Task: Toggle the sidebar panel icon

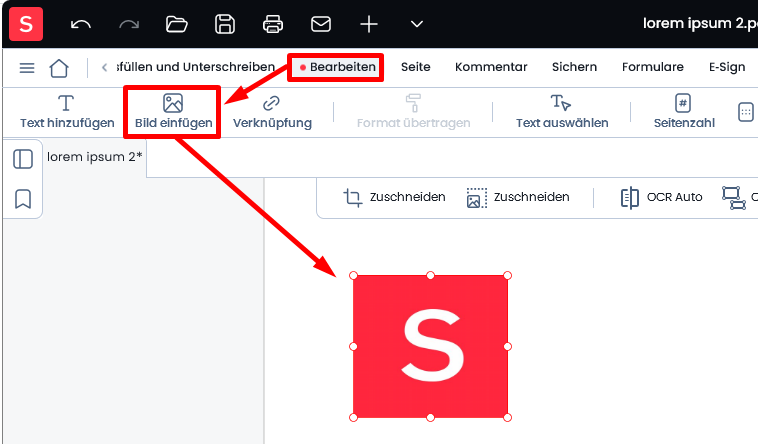Action: (x=23, y=159)
